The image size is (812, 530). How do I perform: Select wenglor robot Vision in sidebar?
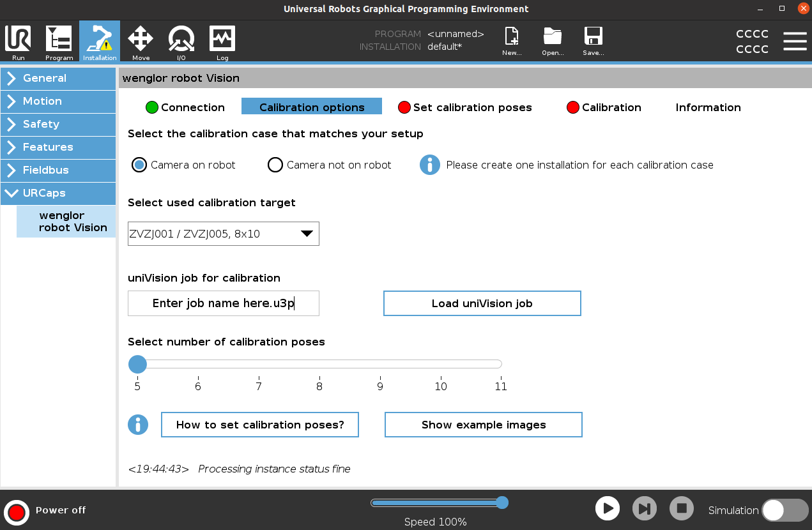[x=66, y=222]
